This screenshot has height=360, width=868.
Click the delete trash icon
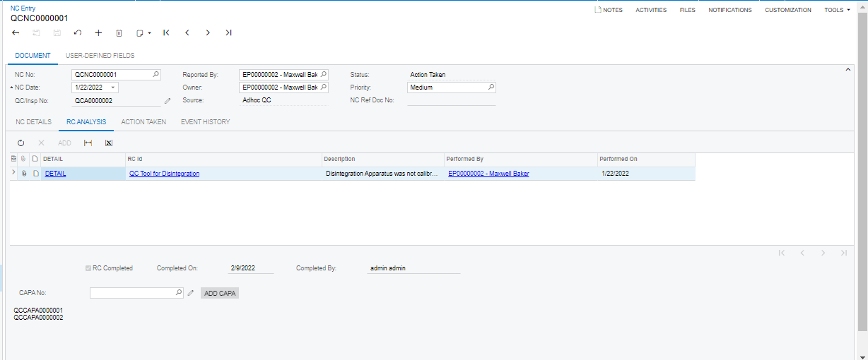(x=119, y=32)
